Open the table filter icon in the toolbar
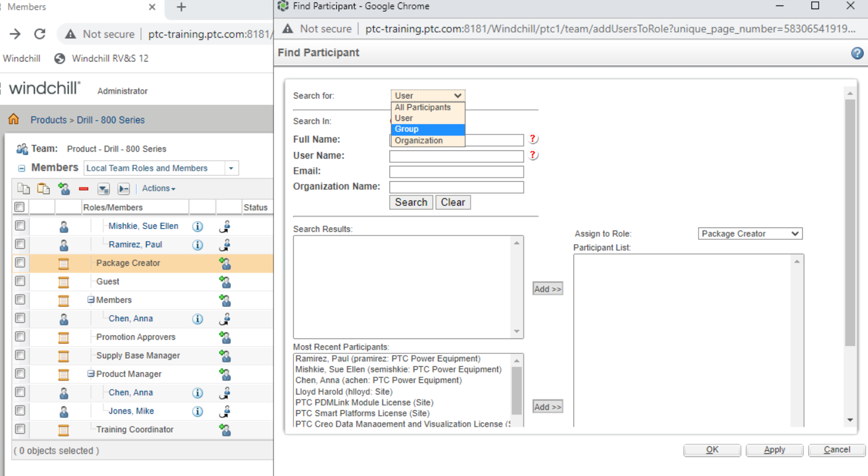This screenshot has height=476, width=868. pos(103,189)
